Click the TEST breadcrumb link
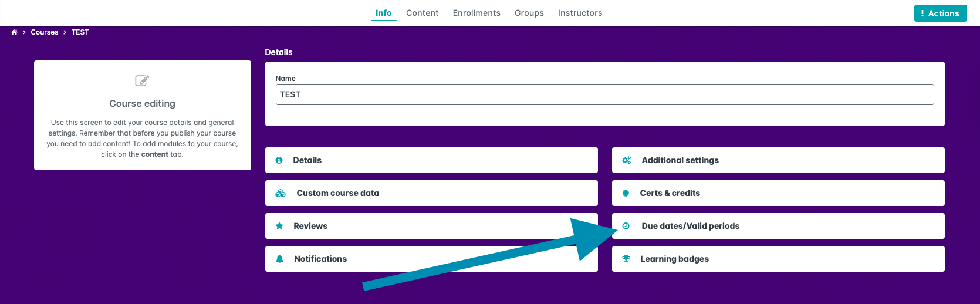Screen dimensions: 980x304 80,32
